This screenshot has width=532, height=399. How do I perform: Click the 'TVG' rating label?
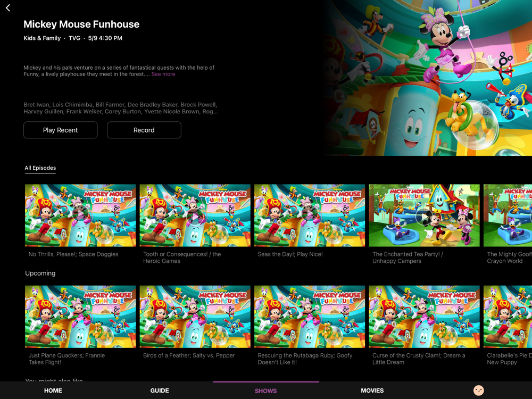coord(74,38)
